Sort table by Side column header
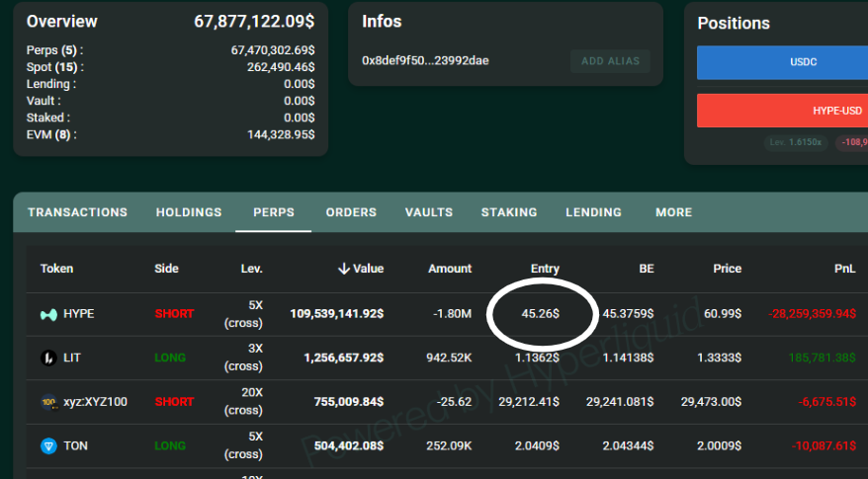Screen dimensions: 868x479 [166, 269]
